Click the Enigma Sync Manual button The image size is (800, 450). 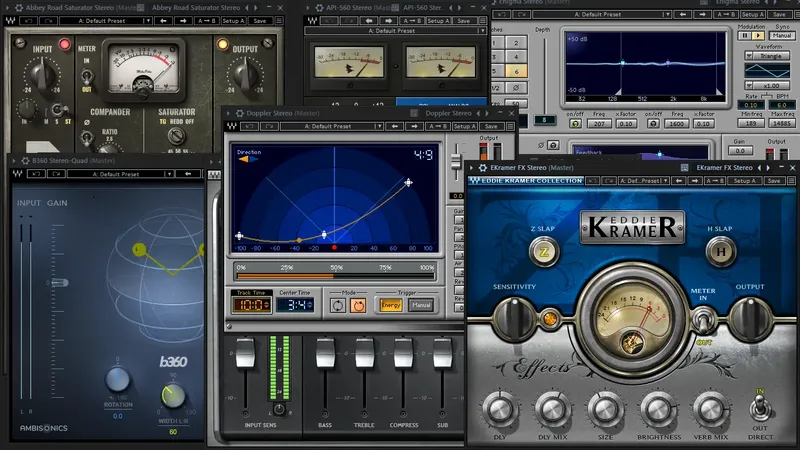[x=782, y=36]
